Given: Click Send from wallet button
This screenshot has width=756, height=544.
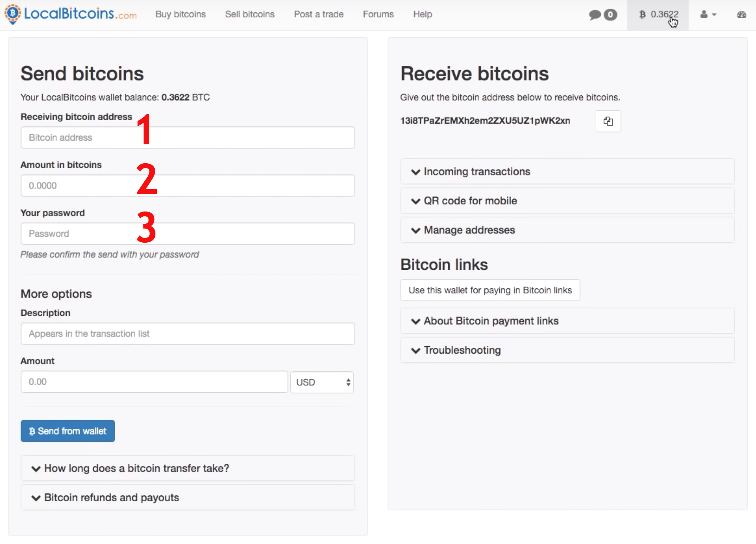Looking at the screenshot, I should (67, 431).
